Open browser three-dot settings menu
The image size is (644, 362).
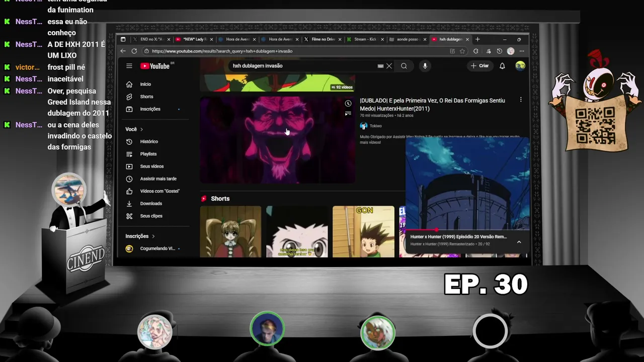522,51
